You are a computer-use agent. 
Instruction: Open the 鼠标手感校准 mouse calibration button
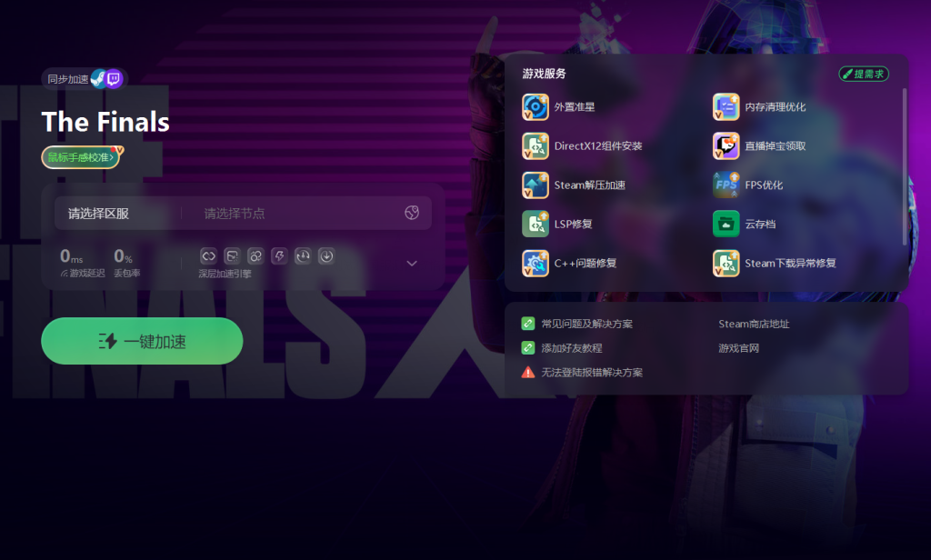pos(81,157)
